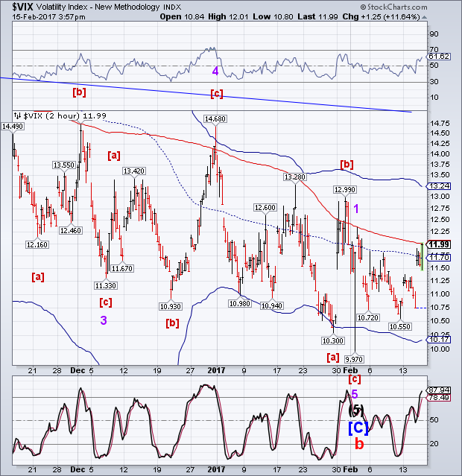
Task: Click the 13.280 price label
Action: (x=294, y=177)
